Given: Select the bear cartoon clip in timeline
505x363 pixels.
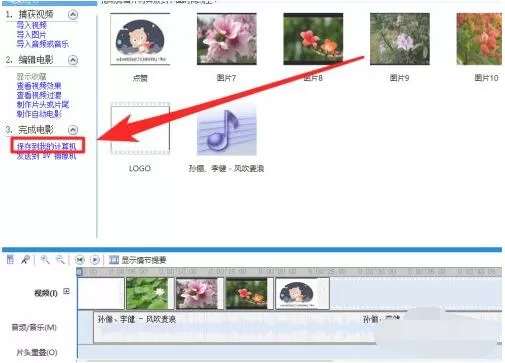Looking at the screenshot, I should click(302, 294).
